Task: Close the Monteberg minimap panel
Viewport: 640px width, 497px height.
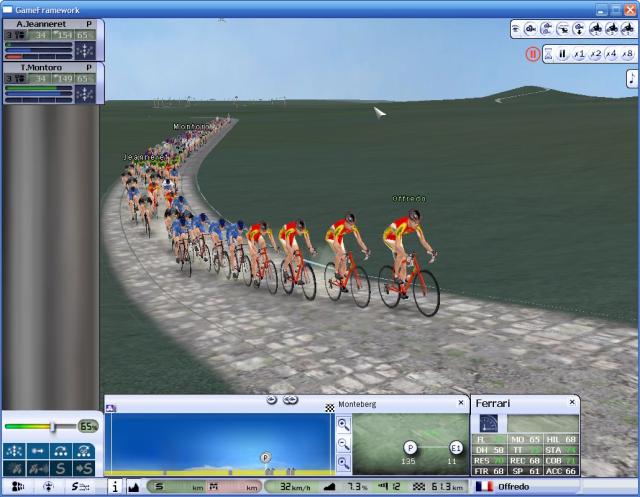Action: point(461,403)
